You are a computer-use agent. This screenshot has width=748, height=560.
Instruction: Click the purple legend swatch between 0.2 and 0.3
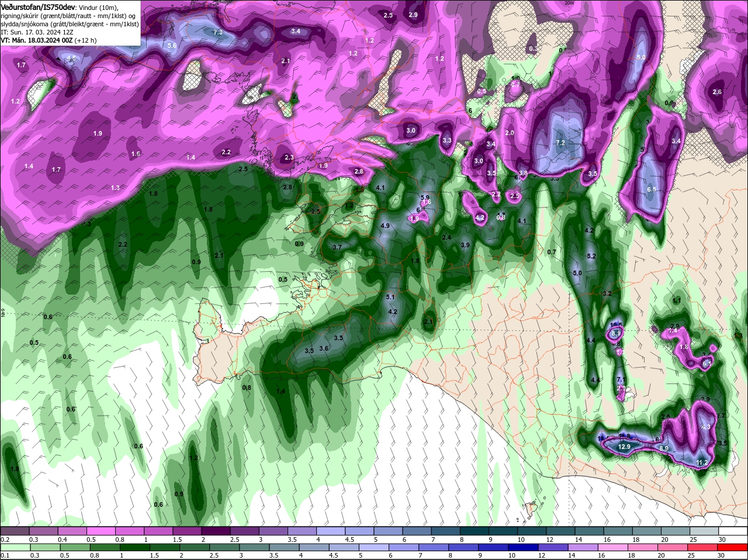pyautogui.click(x=15, y=531)
